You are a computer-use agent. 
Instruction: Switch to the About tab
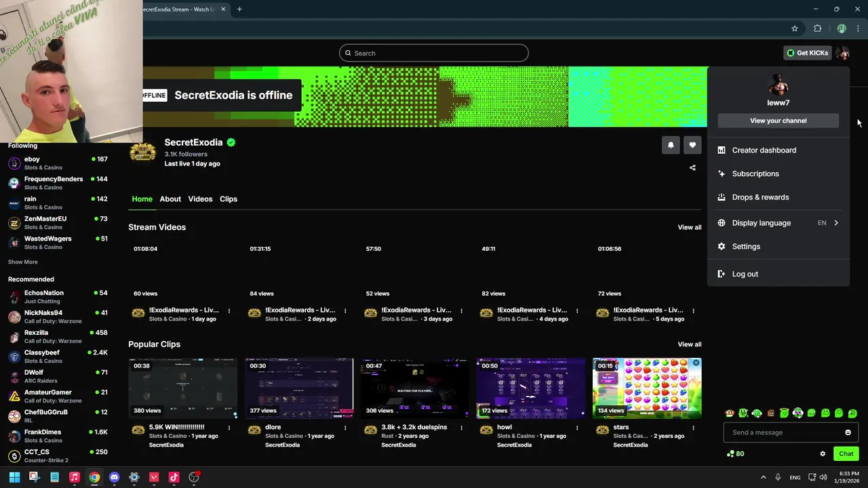tap(170, 199)
